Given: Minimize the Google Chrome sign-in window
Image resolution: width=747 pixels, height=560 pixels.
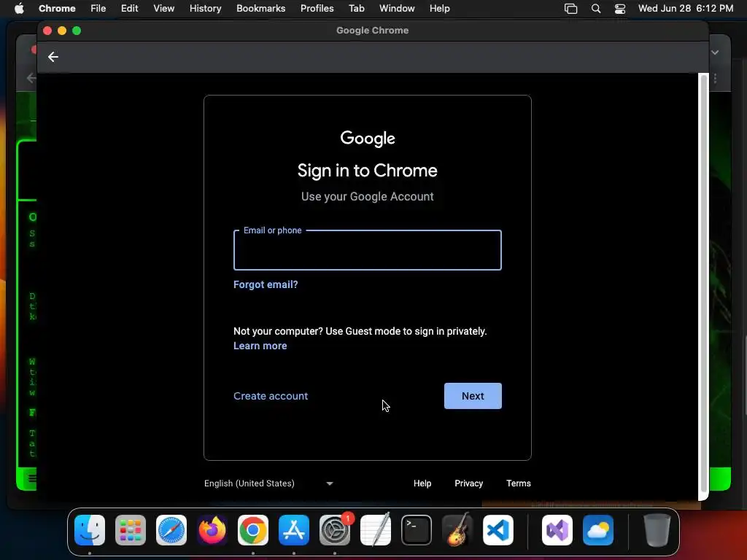Looking at the screenshot, I should coord(62,31).
